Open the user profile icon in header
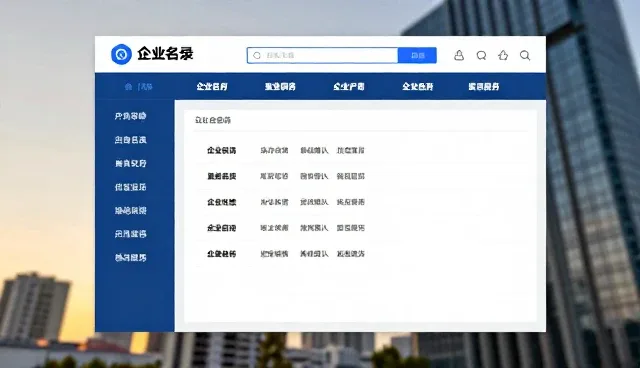640x368 pixels. point(459,55)
